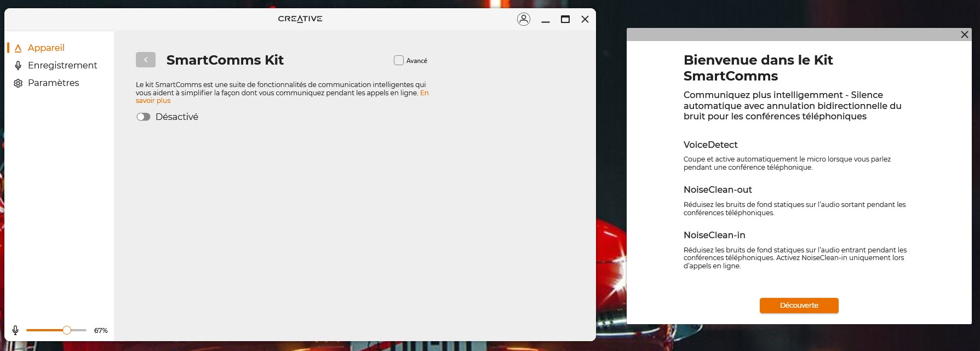Close the Creative app window
The image size is (980, 351).
coord(584,19)
